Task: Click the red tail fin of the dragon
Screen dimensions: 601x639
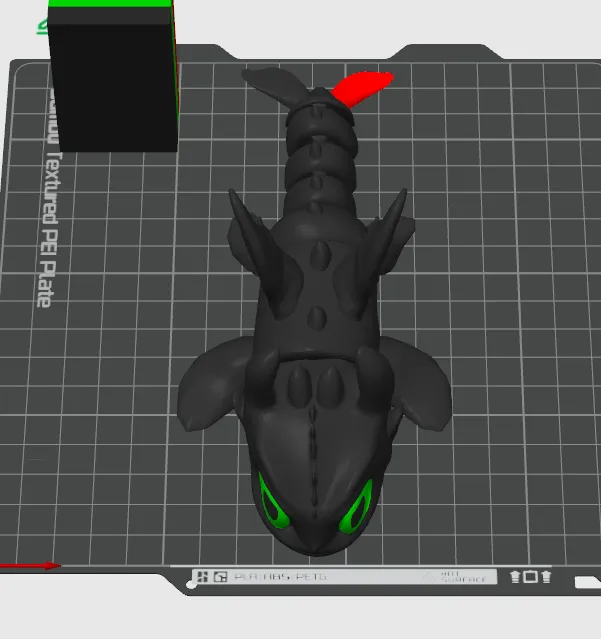Action: (x=364, y=88)
